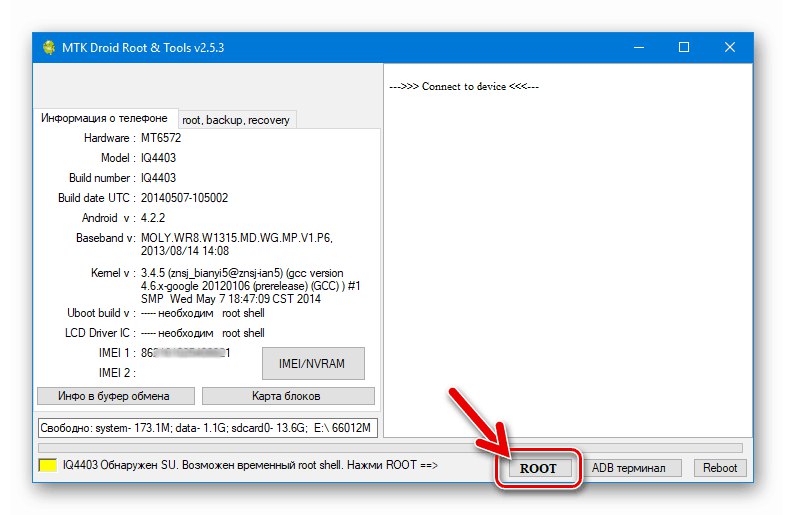
Task: Click Uboot build v necessary root shell text
Action: tap(203, 313)
